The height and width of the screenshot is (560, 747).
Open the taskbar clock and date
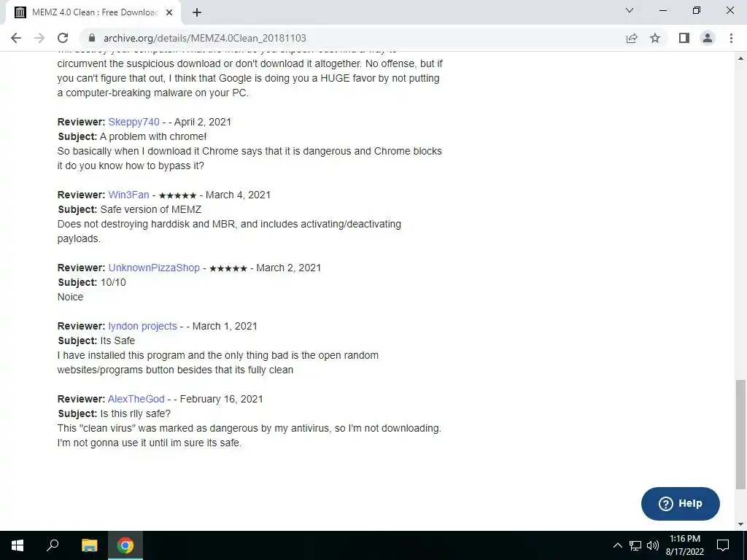click(684, 545)
